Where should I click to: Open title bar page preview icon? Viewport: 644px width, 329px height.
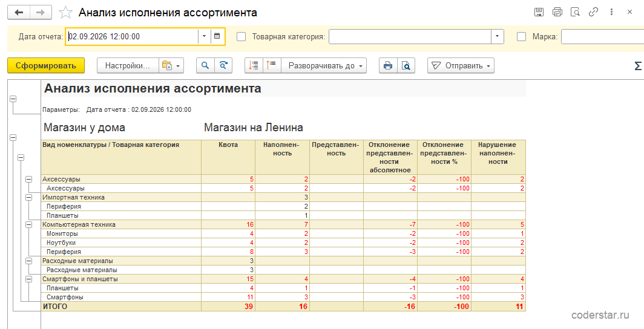(575, 12)
